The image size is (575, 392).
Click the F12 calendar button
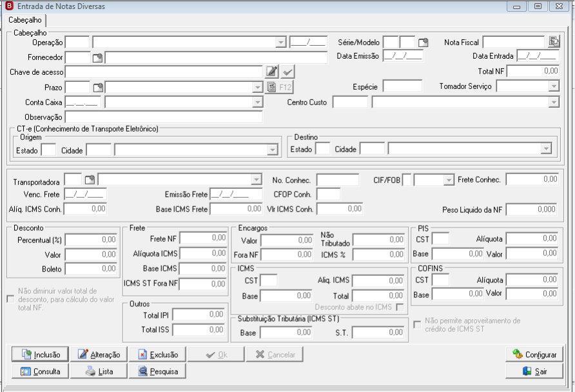click(280, 87)
